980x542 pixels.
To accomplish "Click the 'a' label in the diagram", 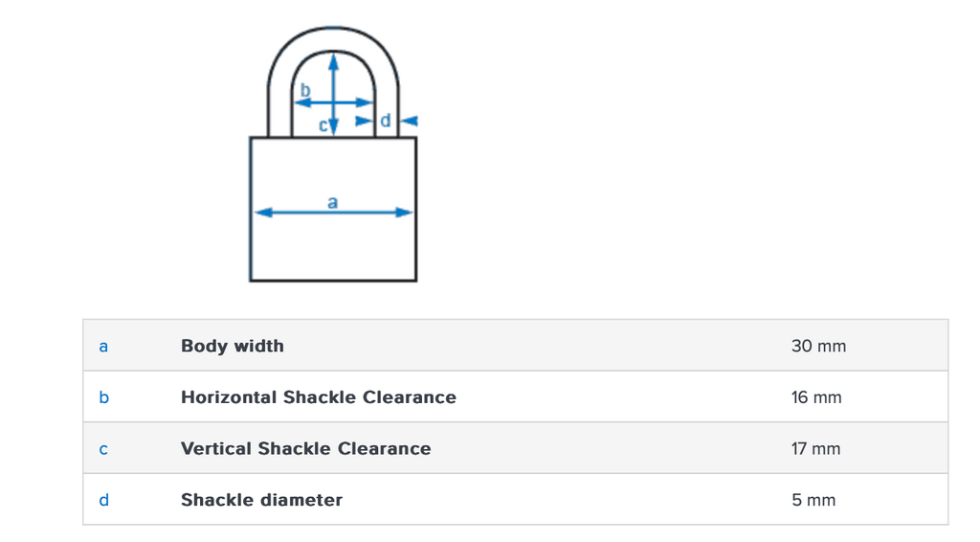I will (332, 202).
